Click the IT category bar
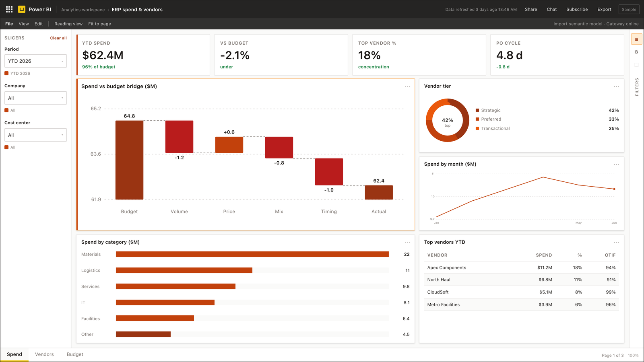The height and width of the screenshot is (362, 644). (165, 302)
